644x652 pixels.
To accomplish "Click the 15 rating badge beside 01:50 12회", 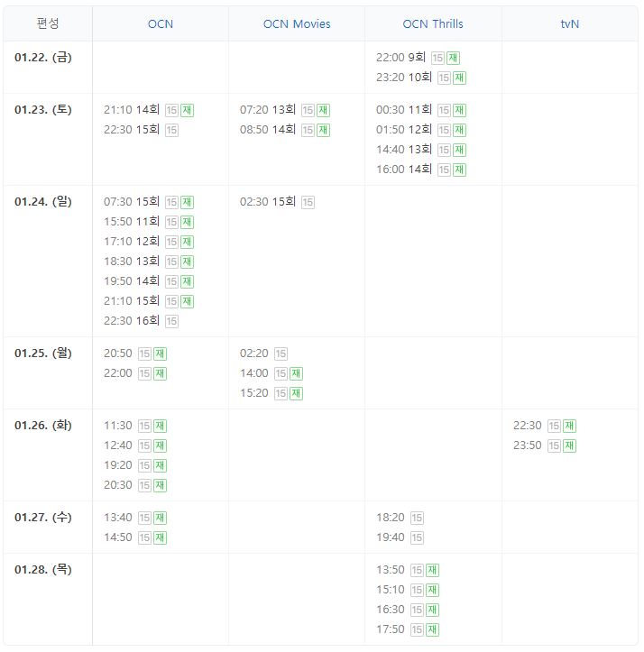I will point(444,130).
